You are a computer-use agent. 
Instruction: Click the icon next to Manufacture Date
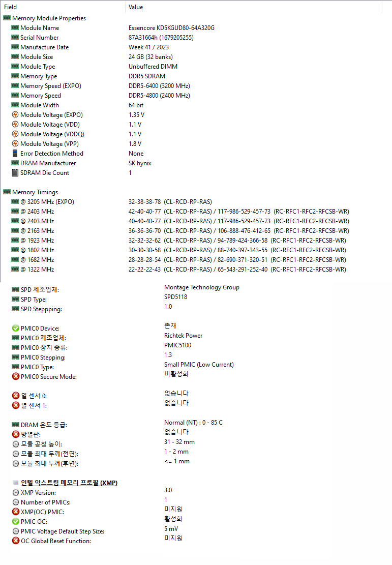click(x=15, y=47)
